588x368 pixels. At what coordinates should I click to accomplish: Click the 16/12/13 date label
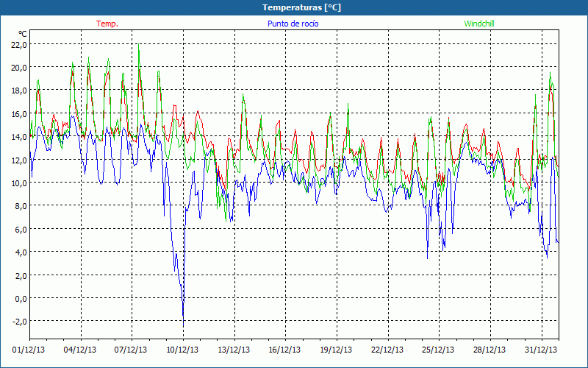[284, 350]
